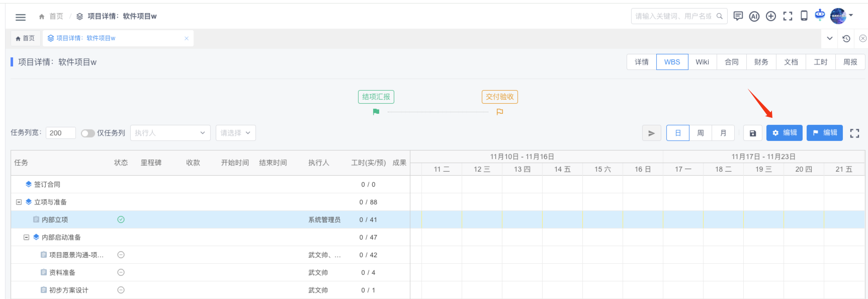Click the 任务列宽 input field
The height and width of the screenshot is (299, 868).
click(x=60, y=133)
